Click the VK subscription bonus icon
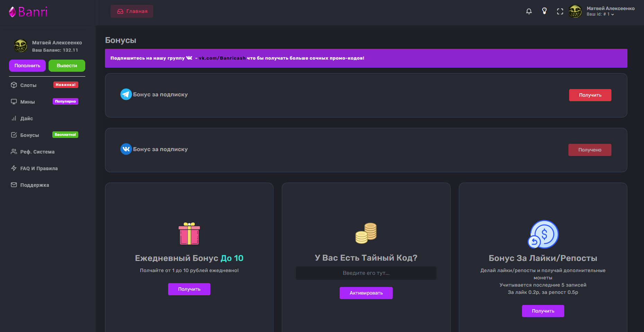644x332 pixels. tap(126, 149)
